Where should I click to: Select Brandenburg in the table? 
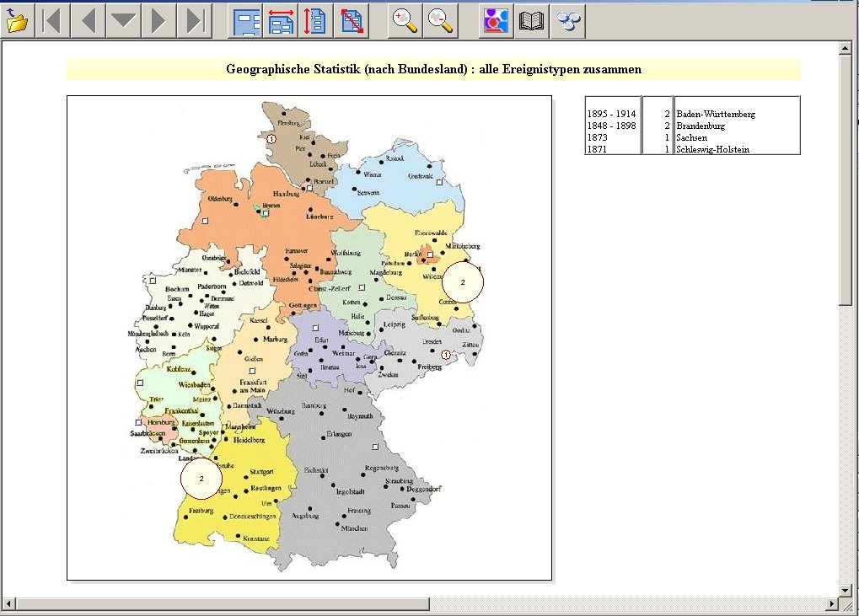pyautogui.click(x=701, y=126)
